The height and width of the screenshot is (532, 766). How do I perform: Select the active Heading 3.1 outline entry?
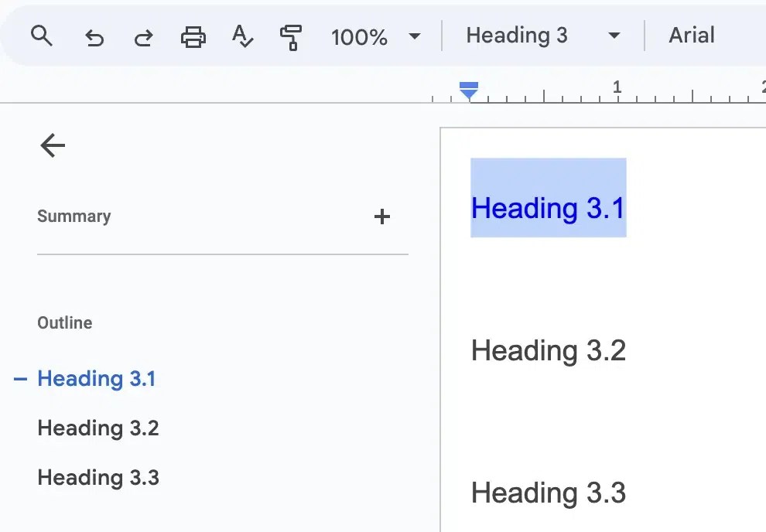pos(97,378)
